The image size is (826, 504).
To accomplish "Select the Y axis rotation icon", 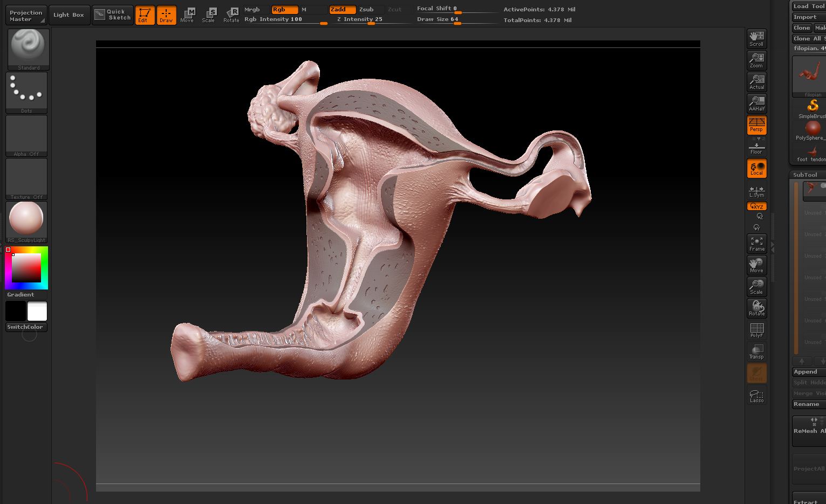I will click(x=756, y=227).
